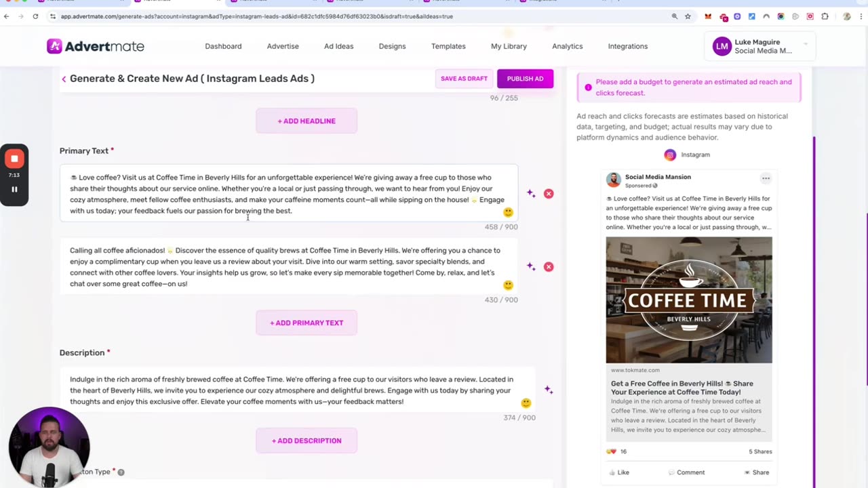Stop the screen recording with the red button
This screenshot has width=868, height=488.
point(14,159)
